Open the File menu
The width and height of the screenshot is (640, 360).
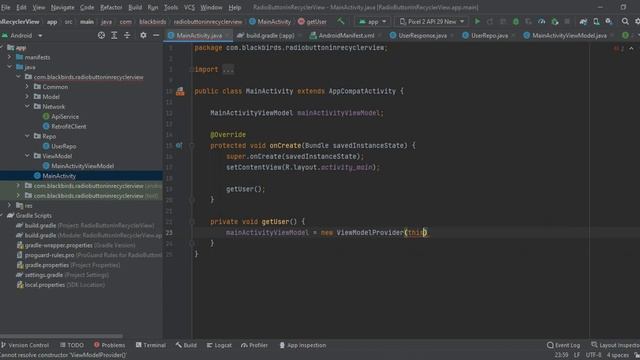point(6,7)
